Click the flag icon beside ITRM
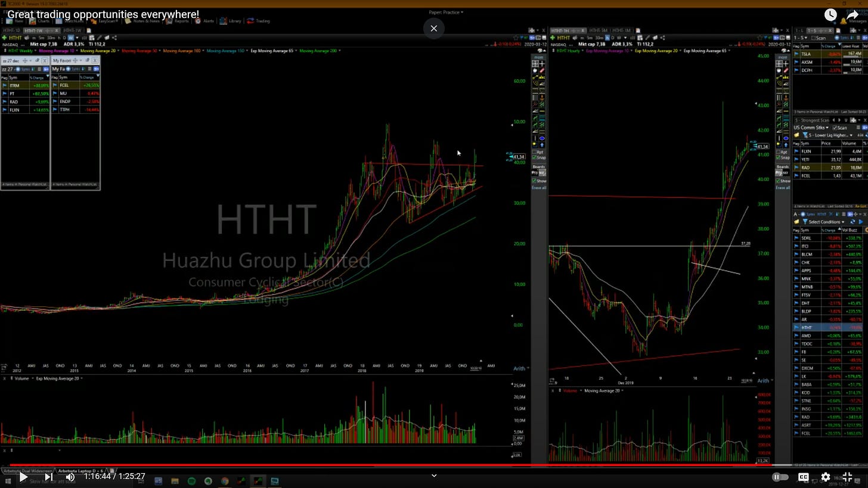 (4, 85)
